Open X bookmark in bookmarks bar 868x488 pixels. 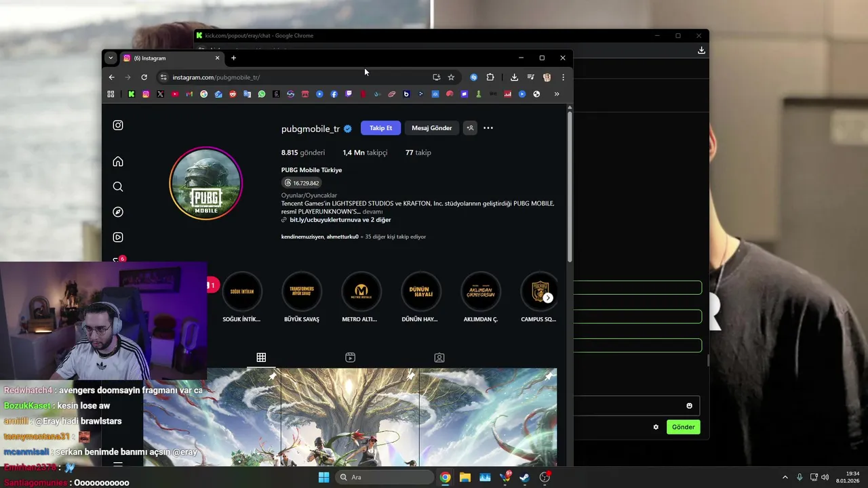(x=160, y=94)
